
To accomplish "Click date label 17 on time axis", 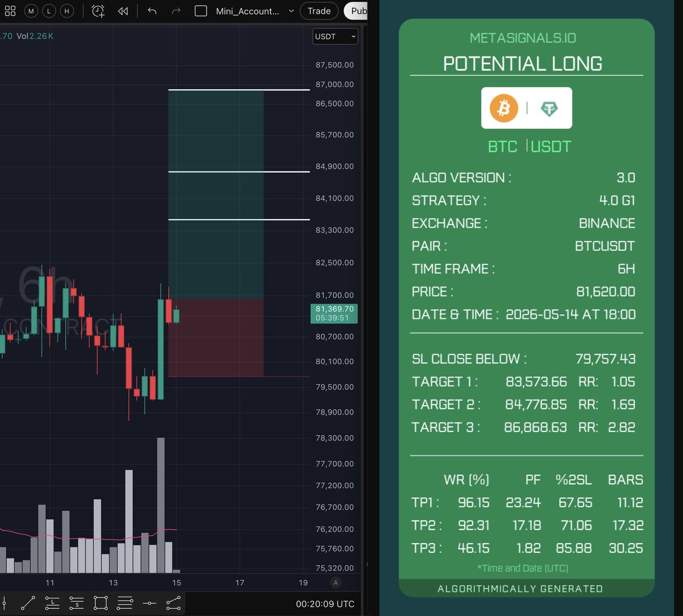I will point(240,582).
